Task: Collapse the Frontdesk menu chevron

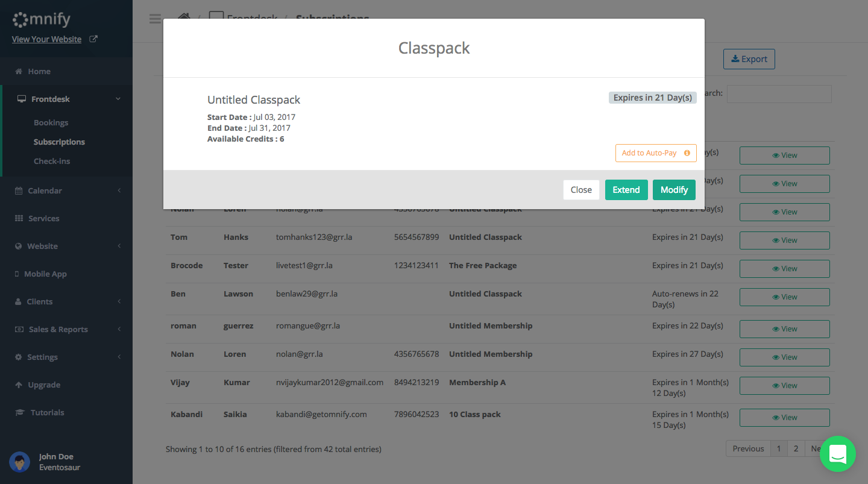Action: pyautogui.click(x=118, y=99)
